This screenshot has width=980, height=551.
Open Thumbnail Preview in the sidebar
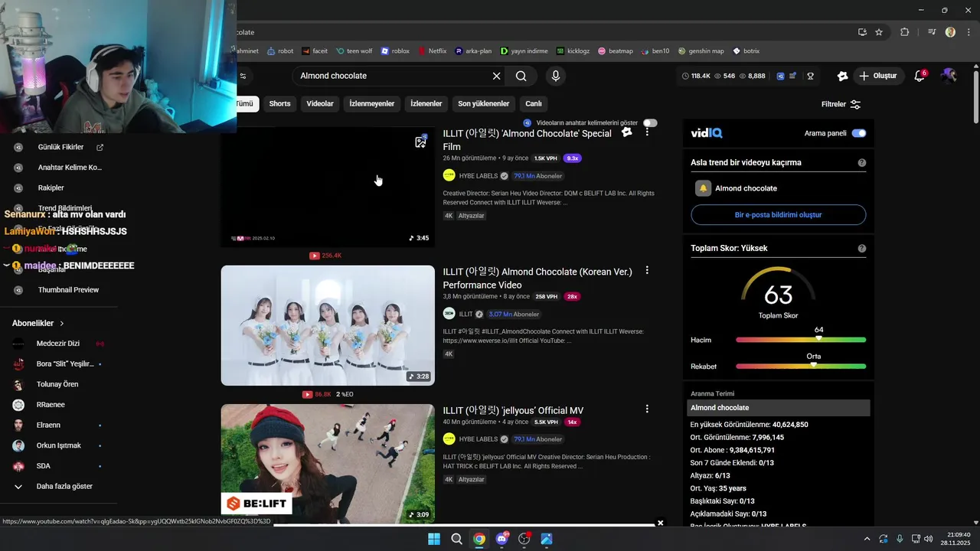click(68, 290)
